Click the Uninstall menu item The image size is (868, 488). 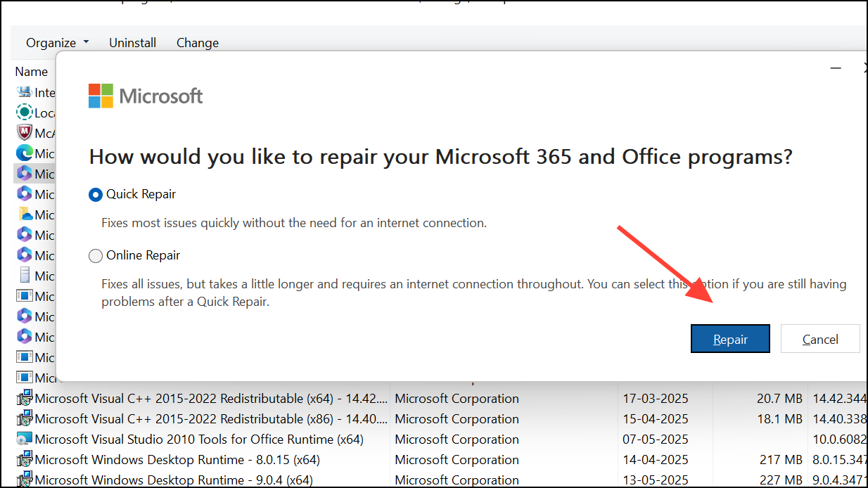coord(132,42)
